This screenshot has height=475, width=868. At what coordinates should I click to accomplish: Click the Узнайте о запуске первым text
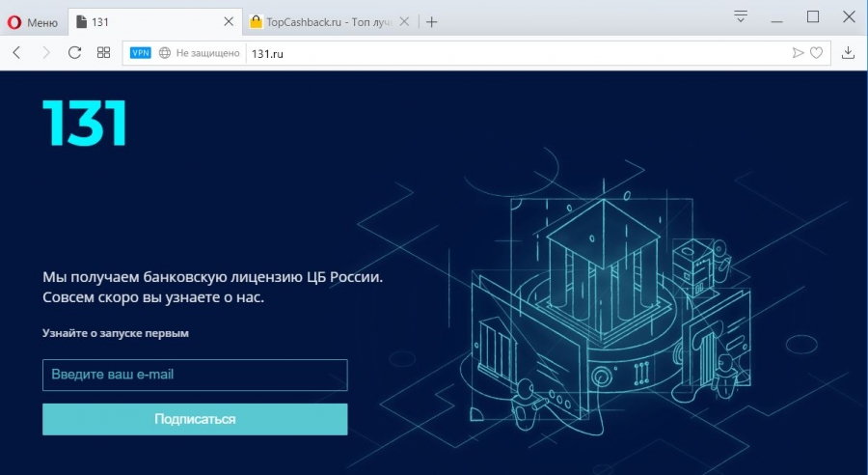(116, 333)
